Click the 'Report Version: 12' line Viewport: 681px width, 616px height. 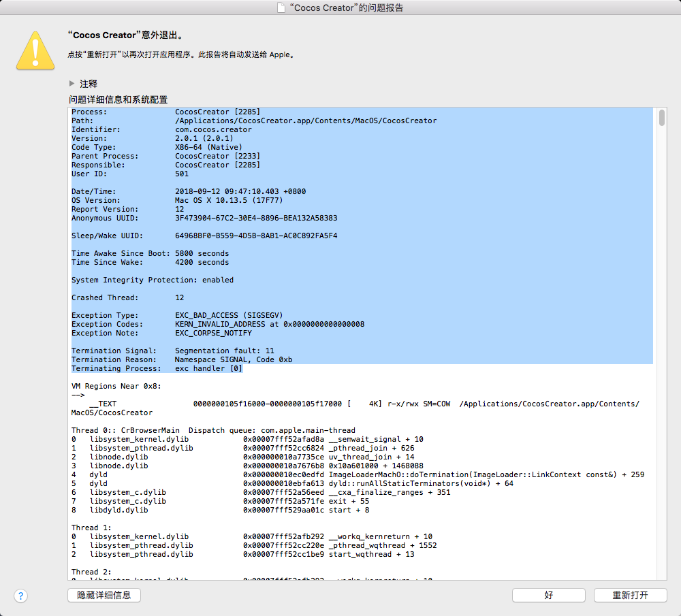tap(128, 209)
